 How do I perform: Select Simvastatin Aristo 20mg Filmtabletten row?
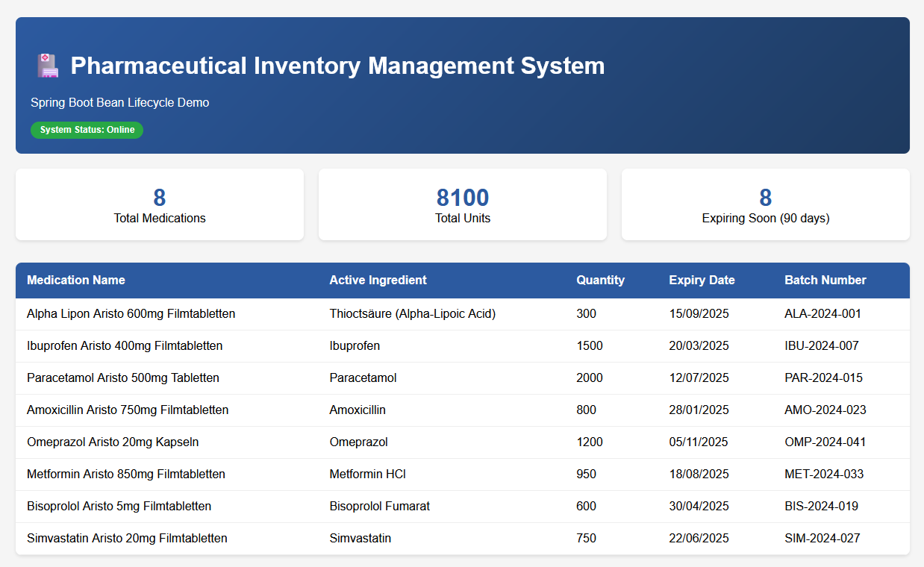click(127, 539)
